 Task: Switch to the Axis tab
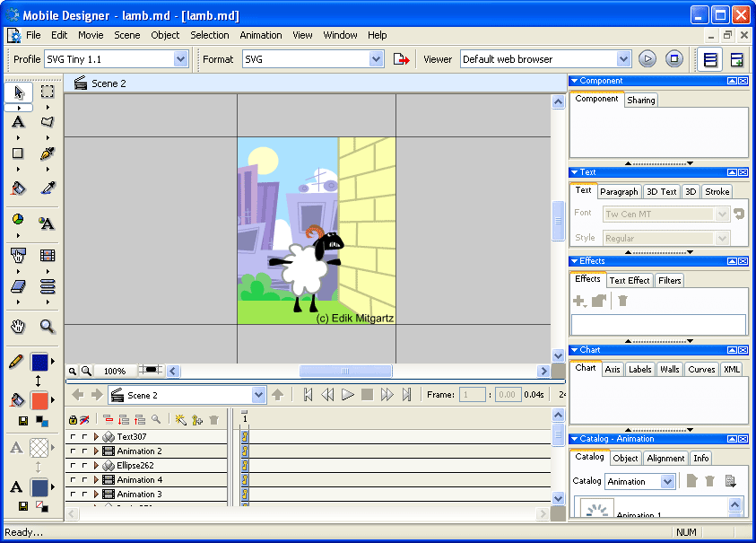(613, 370)
